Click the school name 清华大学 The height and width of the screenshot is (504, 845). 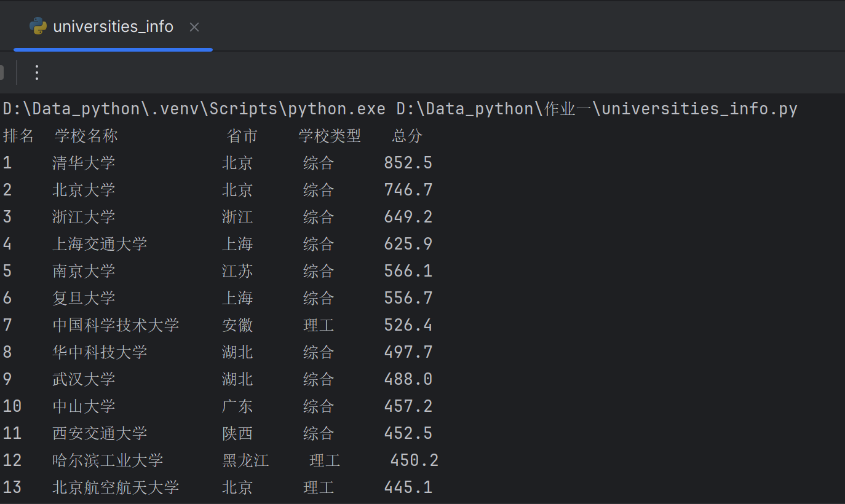click(84, 163)
